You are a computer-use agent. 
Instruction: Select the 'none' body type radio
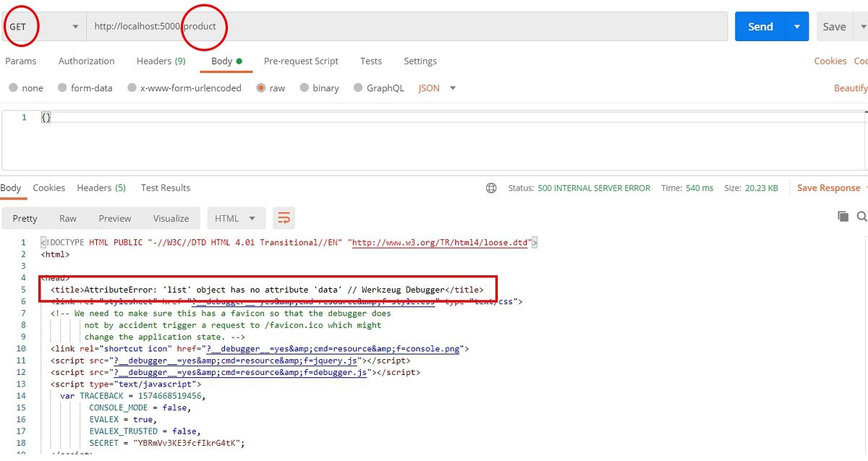coord(14,88)
